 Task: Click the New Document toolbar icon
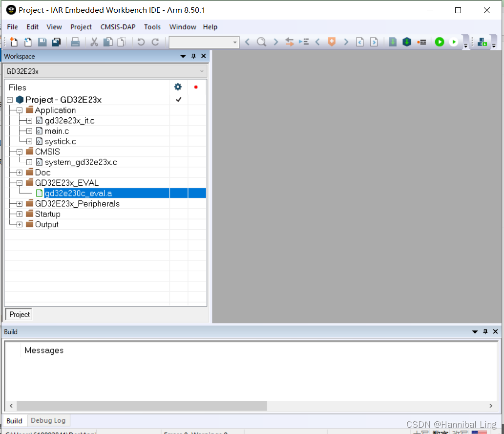click(14, 42)
